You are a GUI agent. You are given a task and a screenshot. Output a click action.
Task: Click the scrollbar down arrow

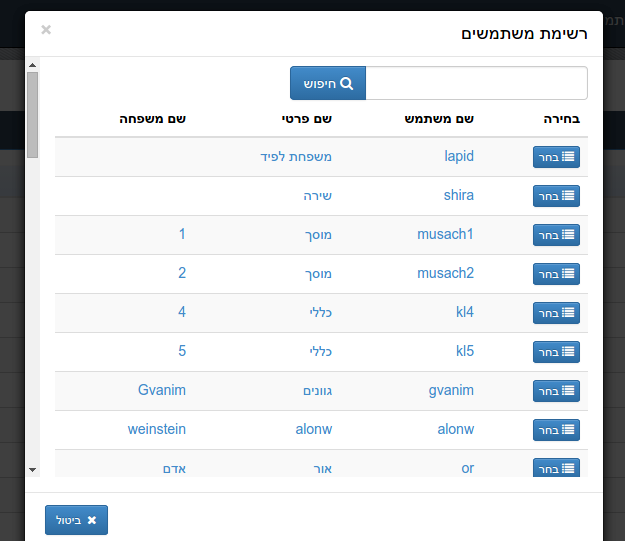pyautogui.click(x=33, y=470)
